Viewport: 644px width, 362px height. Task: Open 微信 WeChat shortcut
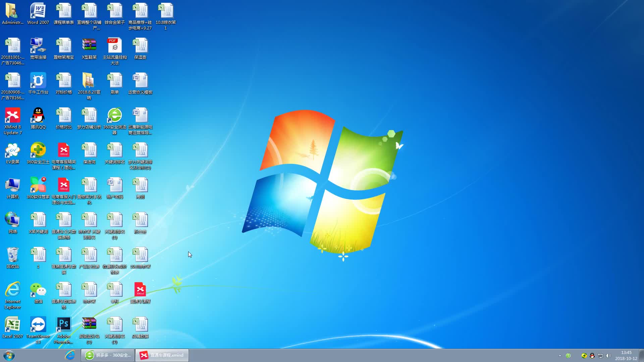coord(38,293)
